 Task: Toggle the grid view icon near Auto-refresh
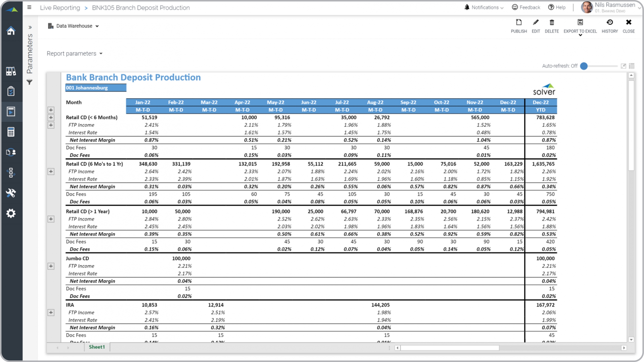click(631, 66)
